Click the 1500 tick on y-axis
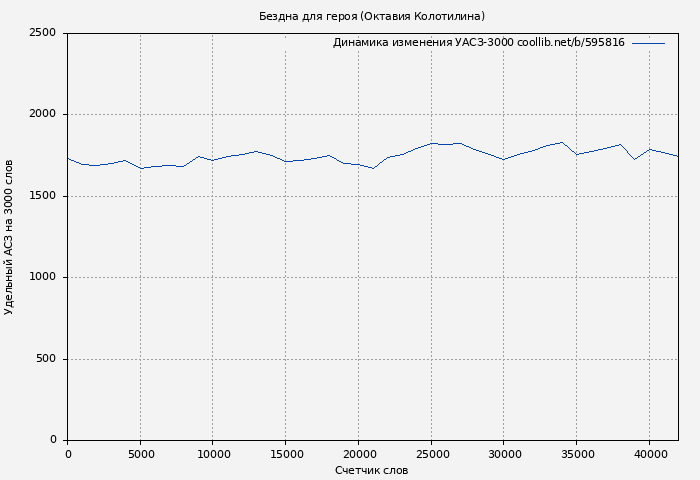The image size is (700, 480). click(42, 196)
